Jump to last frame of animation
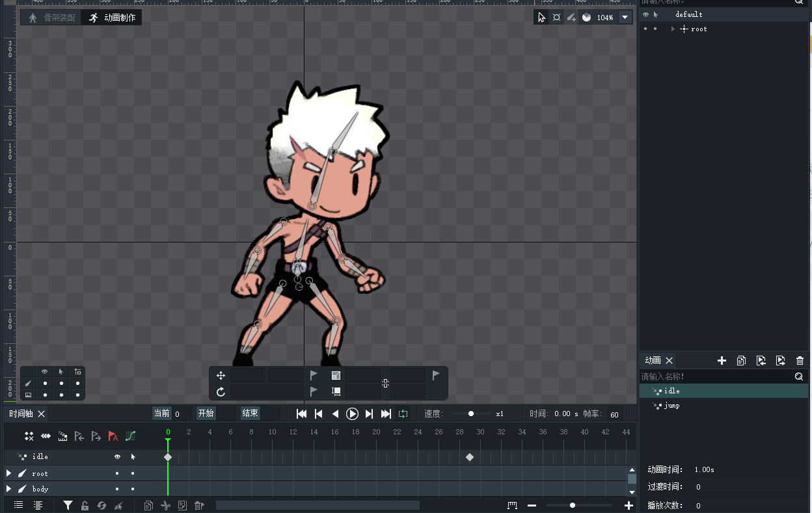The width and height of the screenshot is (812, 513). [386, 414]
